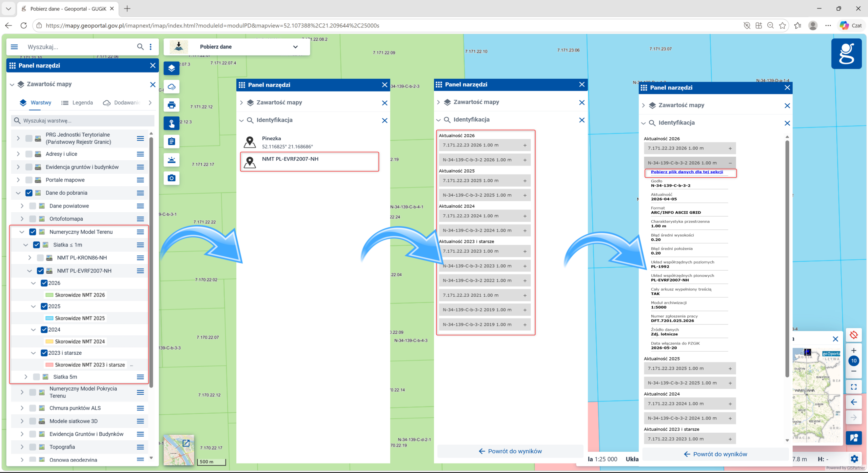Switch to the Warstwy tab
This screenshot has width=868, height=473.
pyautogui.click(x=36, y=103)
